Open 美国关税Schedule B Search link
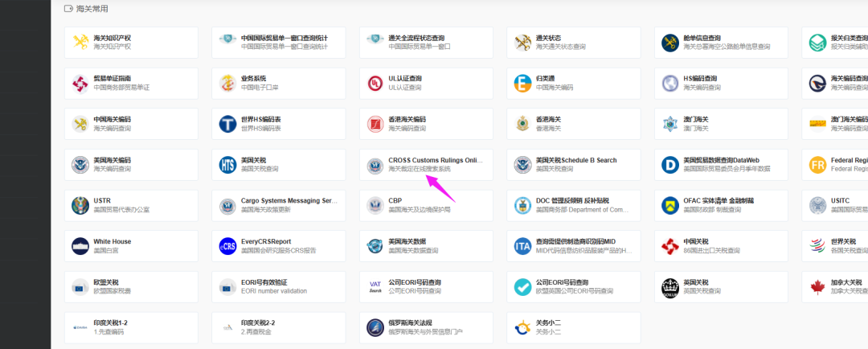 [x=574, y=165]
